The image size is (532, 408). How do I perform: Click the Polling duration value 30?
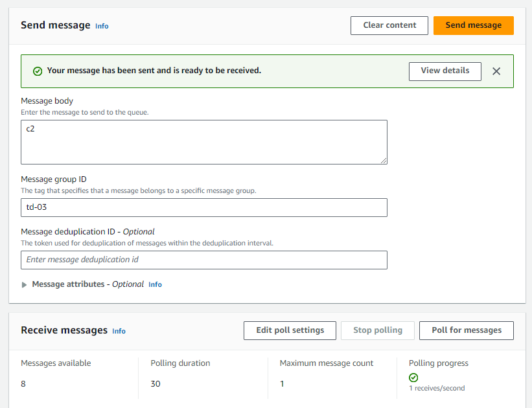pyautogui.click(x=156, y=383)
